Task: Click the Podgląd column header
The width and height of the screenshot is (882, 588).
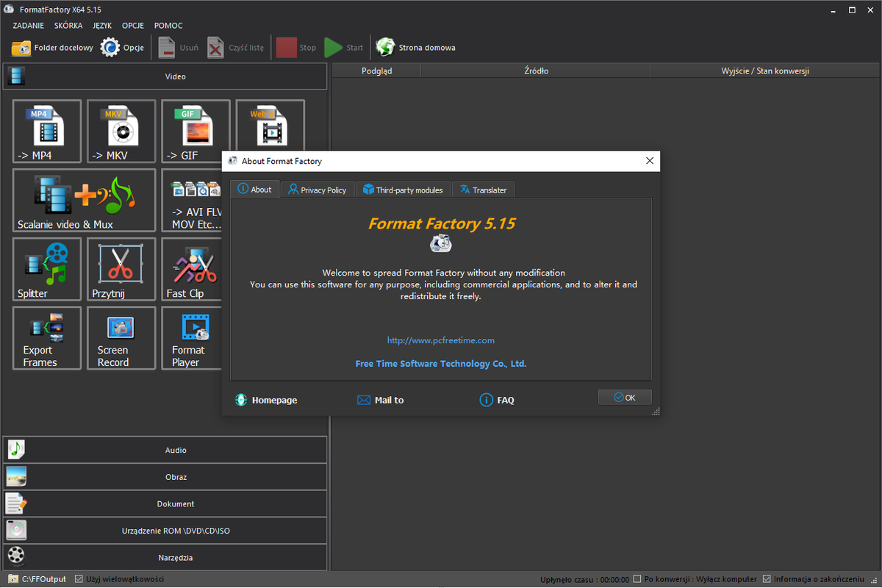Action: click(377, 71)
